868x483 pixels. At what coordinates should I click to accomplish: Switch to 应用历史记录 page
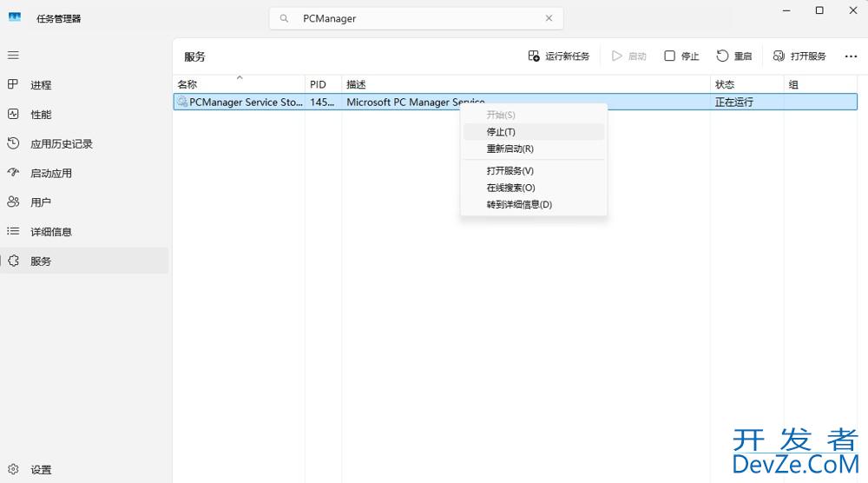click(x=84, y=143)
